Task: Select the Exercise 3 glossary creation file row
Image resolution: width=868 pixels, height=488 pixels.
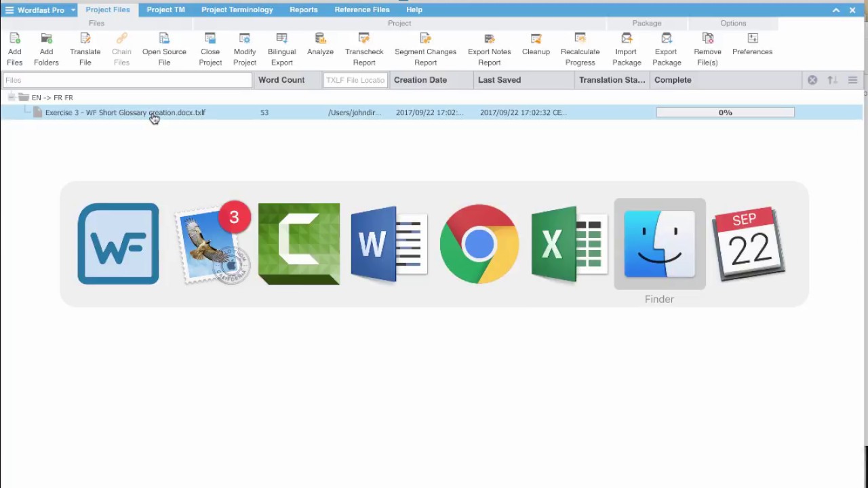Action: point(431,113)
